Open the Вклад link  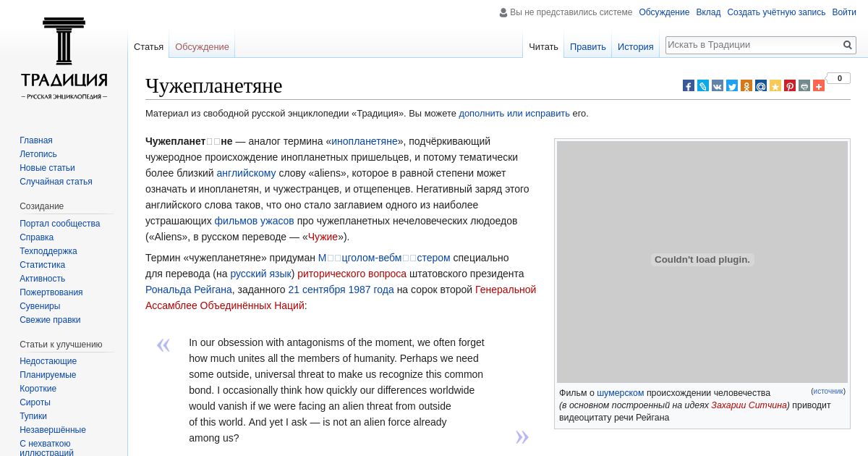(708, 12)
